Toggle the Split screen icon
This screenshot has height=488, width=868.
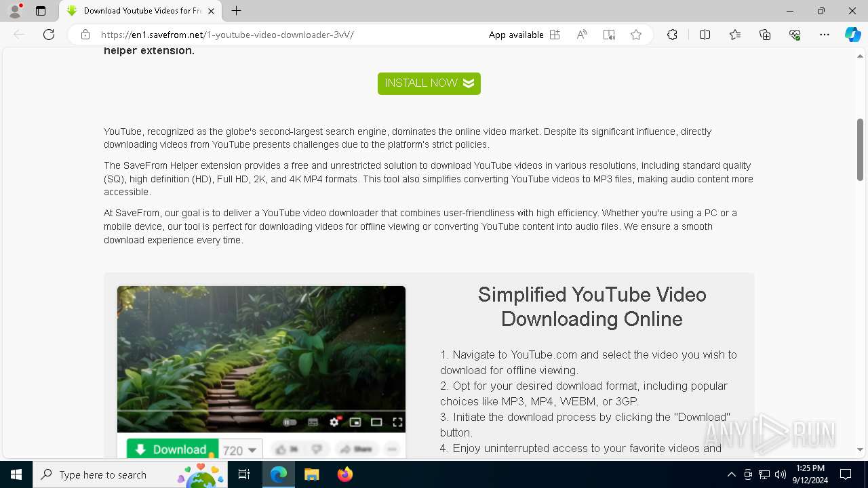click(x=705, y=35)
